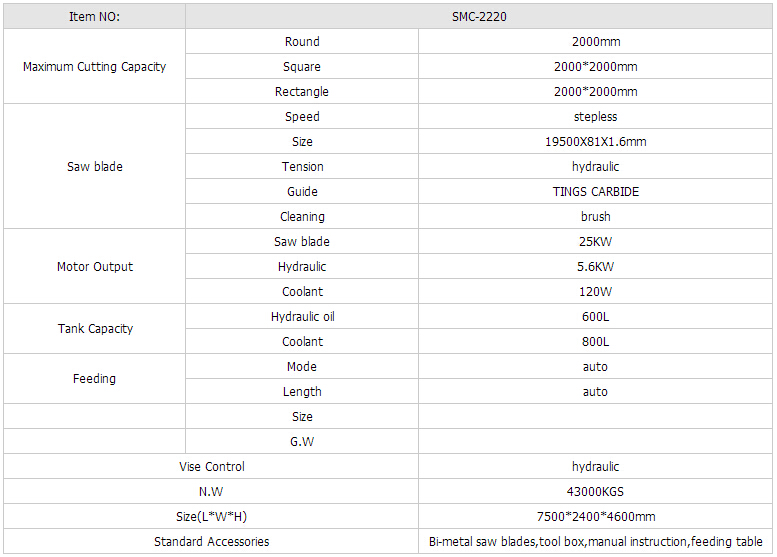Screen dimensions: 777x557
Task: Click the Saw blade category cell
Action: pos(94,167)
